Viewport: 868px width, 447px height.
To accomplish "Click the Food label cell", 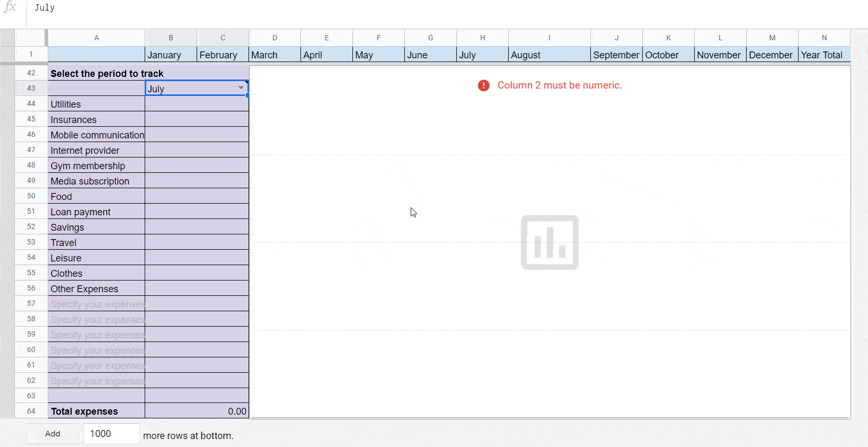I will tap(96, 196).
